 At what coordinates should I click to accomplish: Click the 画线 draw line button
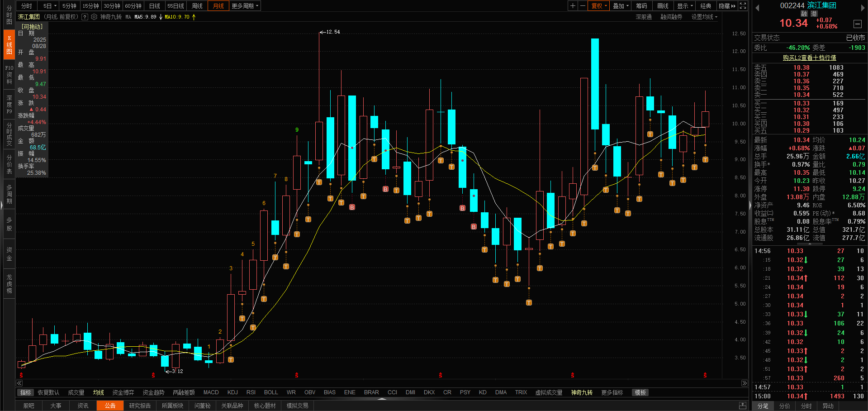click(x=663, y=6)
